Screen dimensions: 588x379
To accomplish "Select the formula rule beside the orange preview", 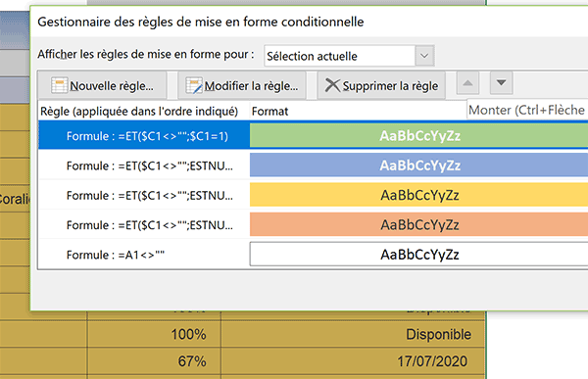I will pos(144,224).
